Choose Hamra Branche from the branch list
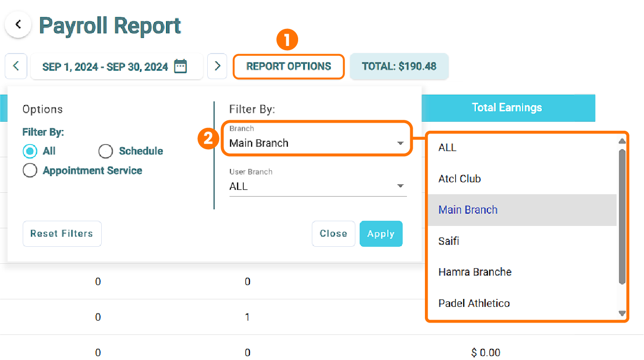The image size is (644, 360). click(x=475, y=272)
